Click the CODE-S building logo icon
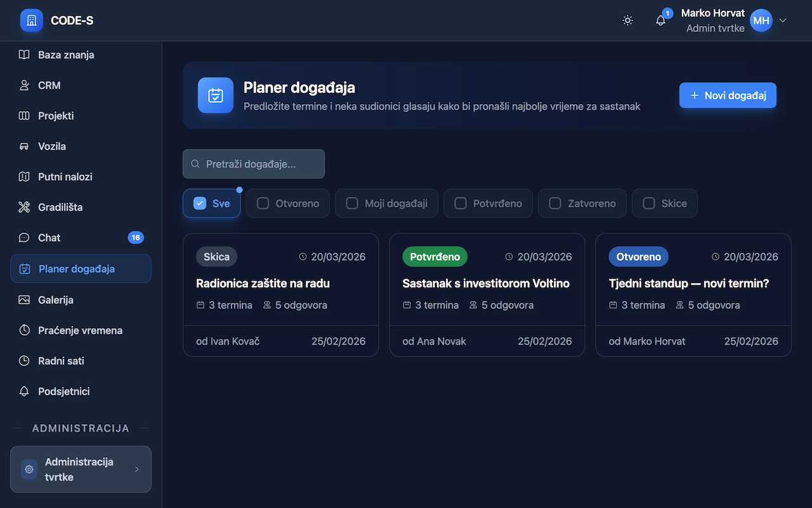 tap(32, 20)
